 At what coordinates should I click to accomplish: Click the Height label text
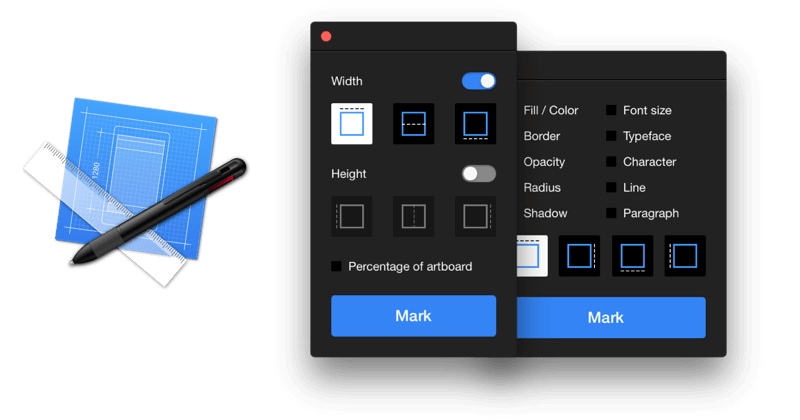pos(348,174)
